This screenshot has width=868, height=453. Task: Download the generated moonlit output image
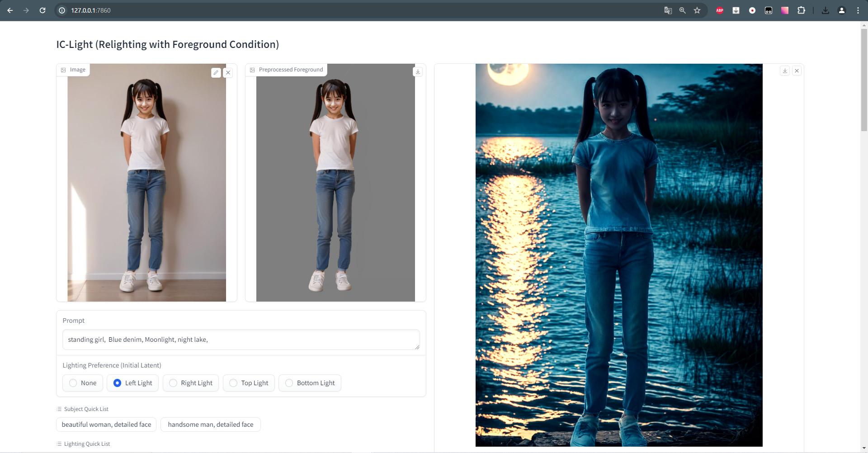point(785,71)
